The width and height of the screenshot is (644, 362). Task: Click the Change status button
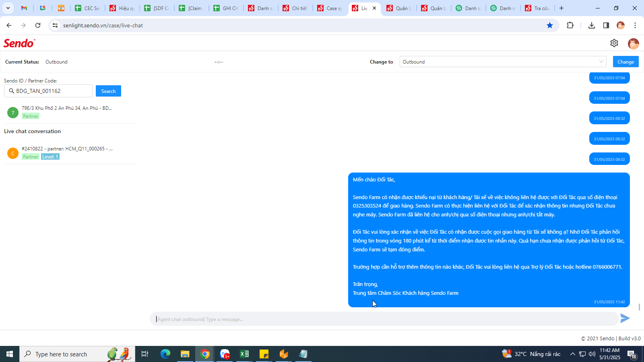pos(625,62)
